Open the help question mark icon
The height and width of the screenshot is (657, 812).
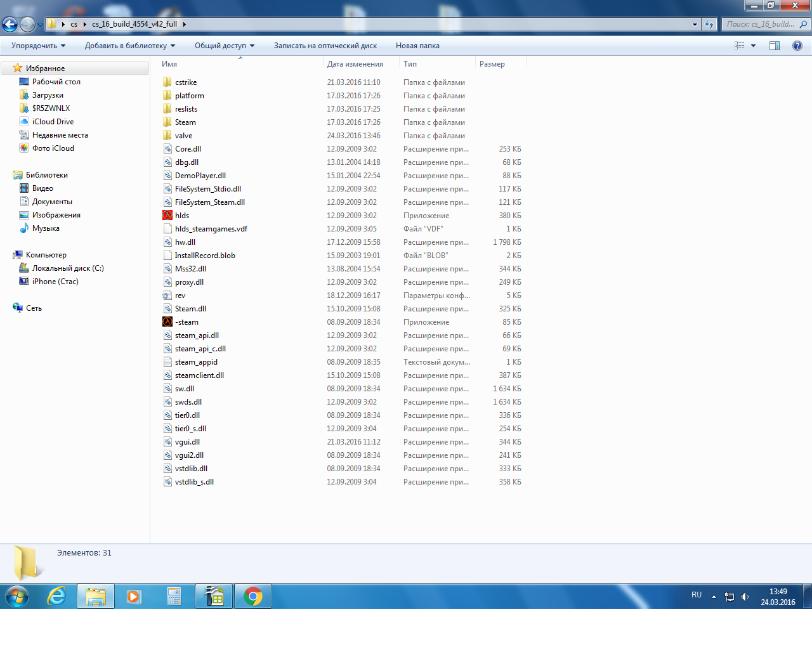(x=797, y=46)
